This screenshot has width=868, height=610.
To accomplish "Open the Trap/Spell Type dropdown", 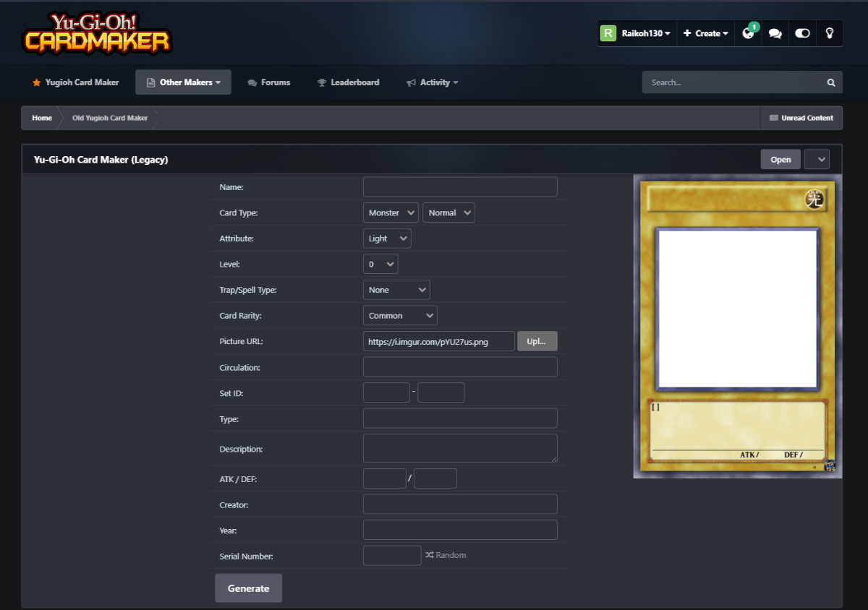I will point(396,290).
